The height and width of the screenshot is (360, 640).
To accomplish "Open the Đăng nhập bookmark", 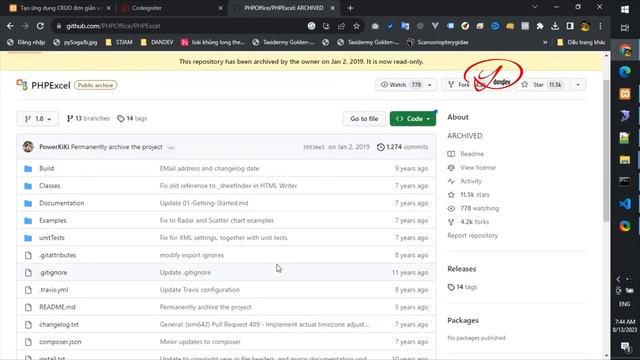I will 26,42.
